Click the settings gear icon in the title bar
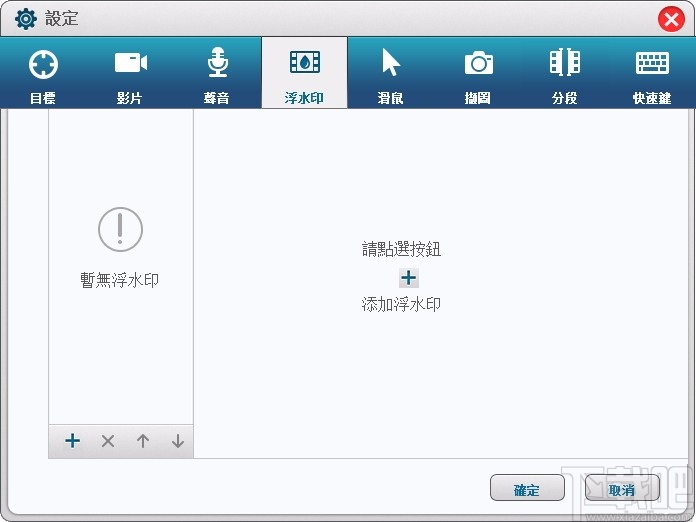Viewport: 696px width, 522px height. click(x=26, y=19)
